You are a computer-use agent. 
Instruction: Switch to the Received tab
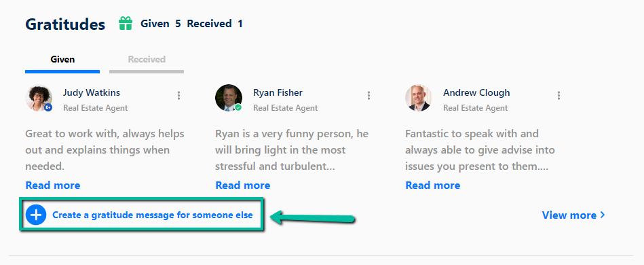pos(147,59)
